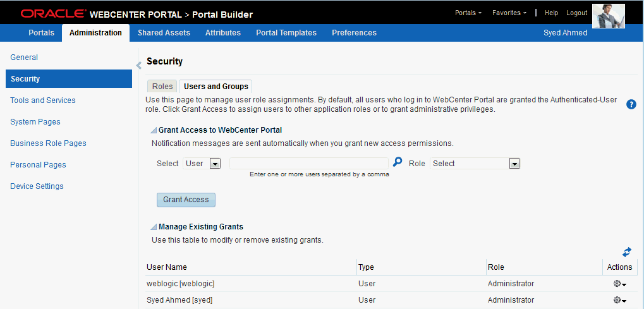Open the Favorites dropdown menu
Viewport: 644px width, 309px height.
click(x=509, y=13)
